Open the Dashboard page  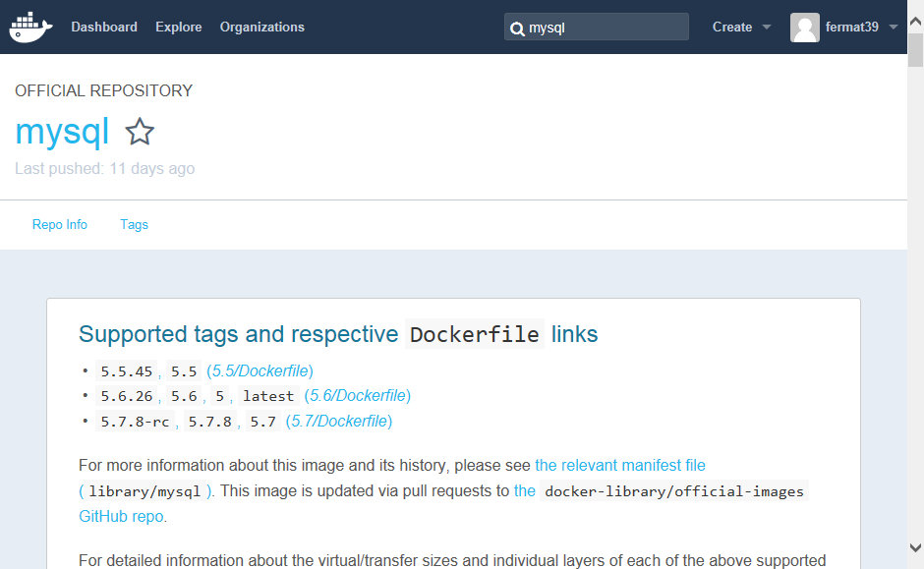pyautogui.click(x=104, y=28)
